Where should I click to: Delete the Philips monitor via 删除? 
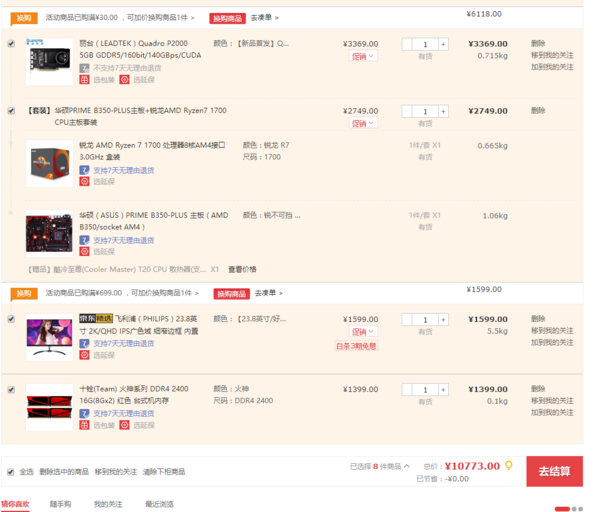tap(538, 319)
